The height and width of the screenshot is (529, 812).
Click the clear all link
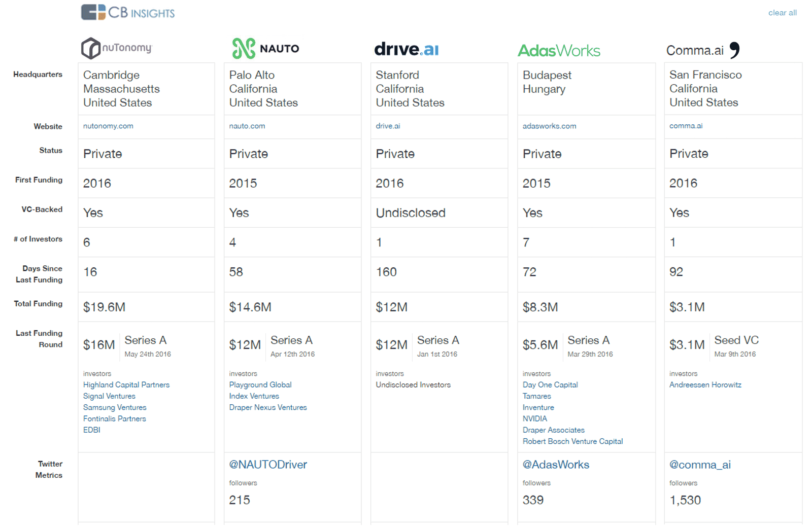(x=782, y=13)
